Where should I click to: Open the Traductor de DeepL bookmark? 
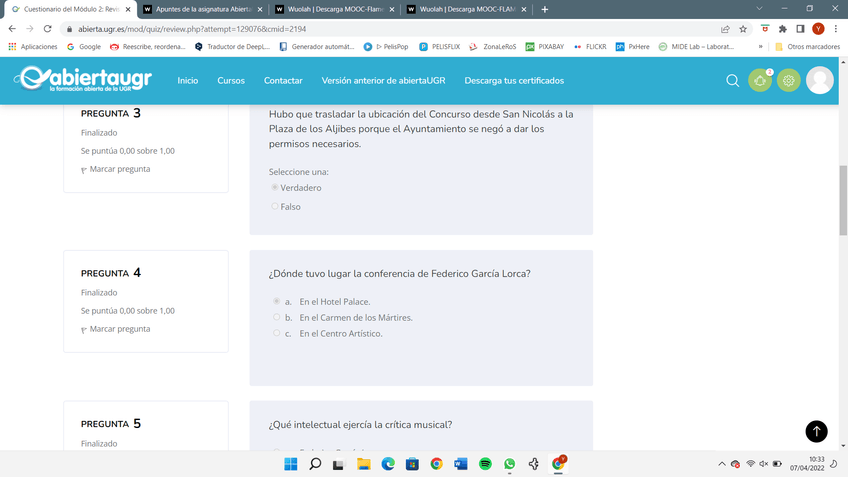(x=233, y=47)
